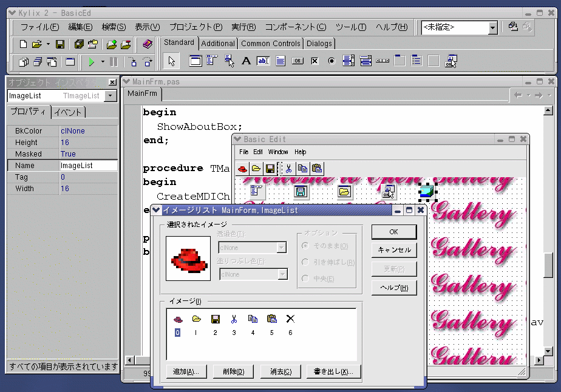The image size is (561, 392).
Task: Select image 6 (X mark) in the image list
Action: click(x=290, y=324)
